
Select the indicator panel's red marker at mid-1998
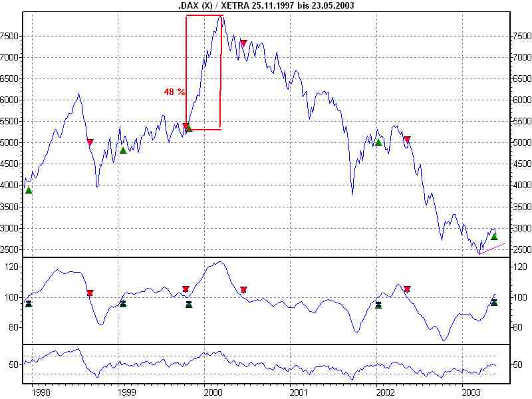(90, 293)
